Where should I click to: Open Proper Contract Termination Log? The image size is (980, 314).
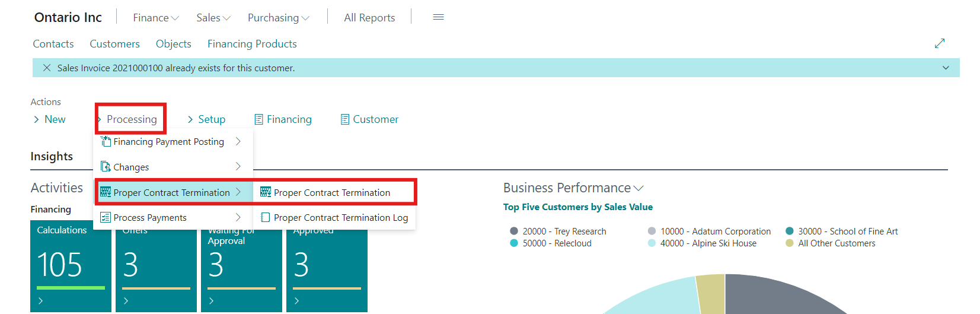[x=340, y=218]
